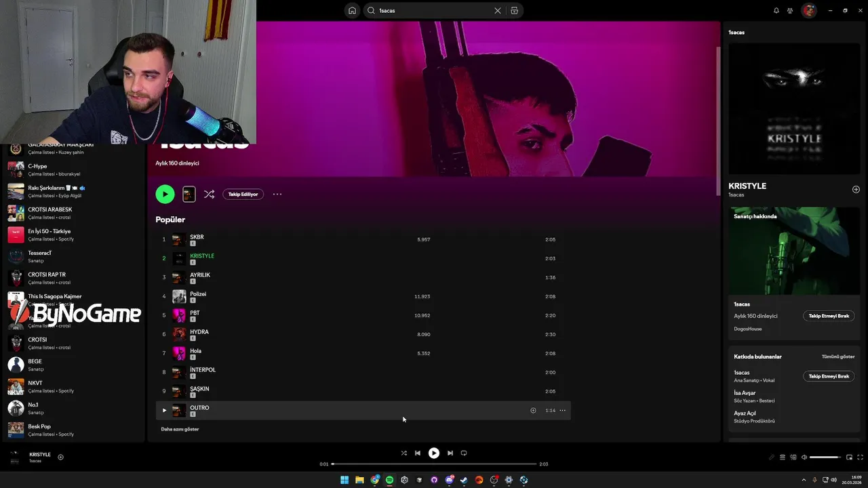Screen dimensions: 868x488
Task: Click Daha azını göster link
Action: click(x=180, y=429)
